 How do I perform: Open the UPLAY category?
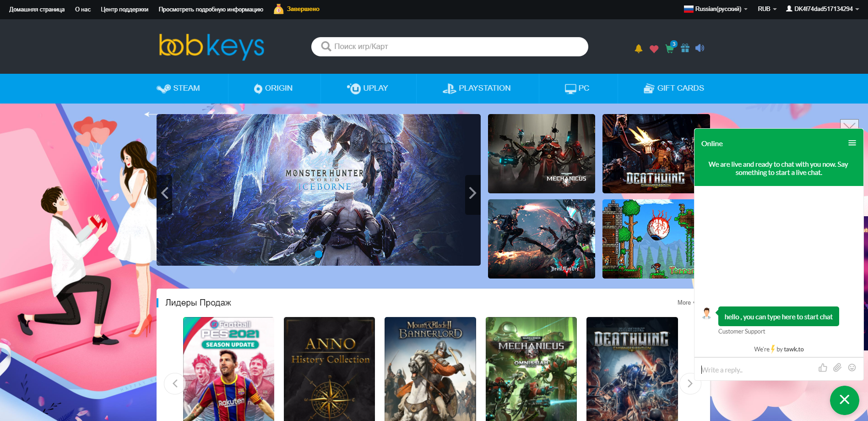click(x=368, y=88)
